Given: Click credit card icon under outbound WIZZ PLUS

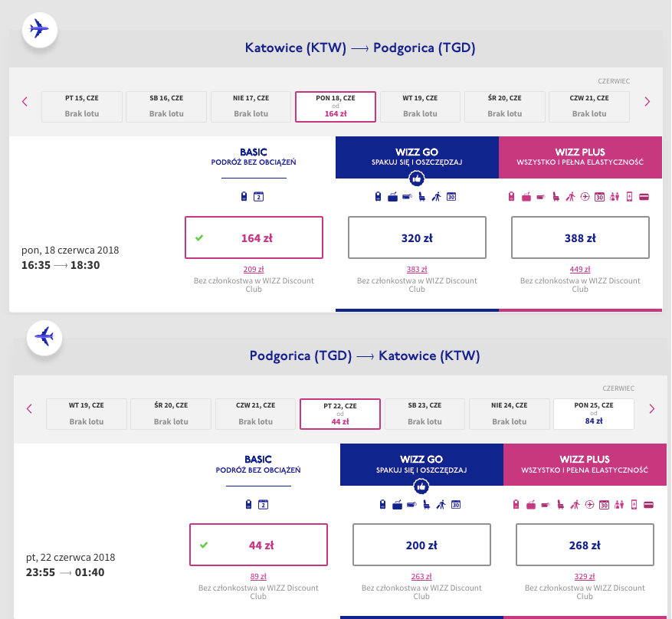Looking at the screenshot, I should (x=644, y=197).
